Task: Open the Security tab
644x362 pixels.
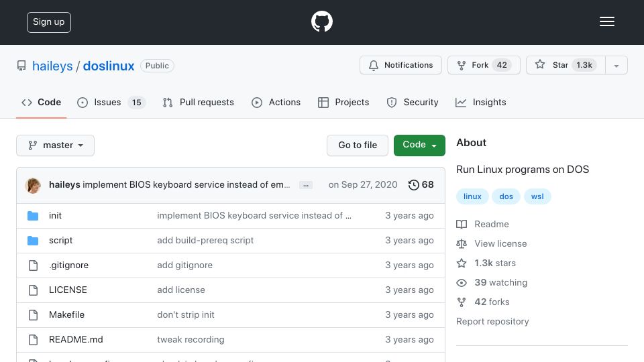Action: tap(413, 102)
